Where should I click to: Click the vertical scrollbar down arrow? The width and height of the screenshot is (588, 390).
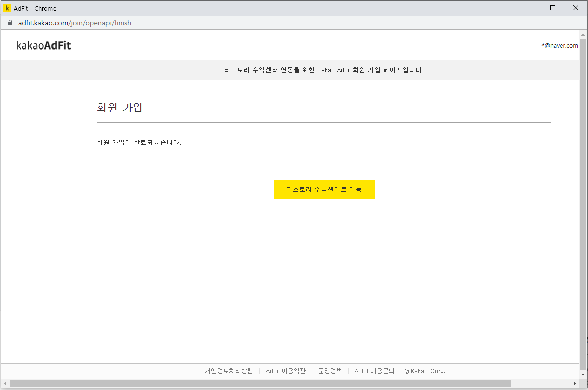(x=583, y=375)
